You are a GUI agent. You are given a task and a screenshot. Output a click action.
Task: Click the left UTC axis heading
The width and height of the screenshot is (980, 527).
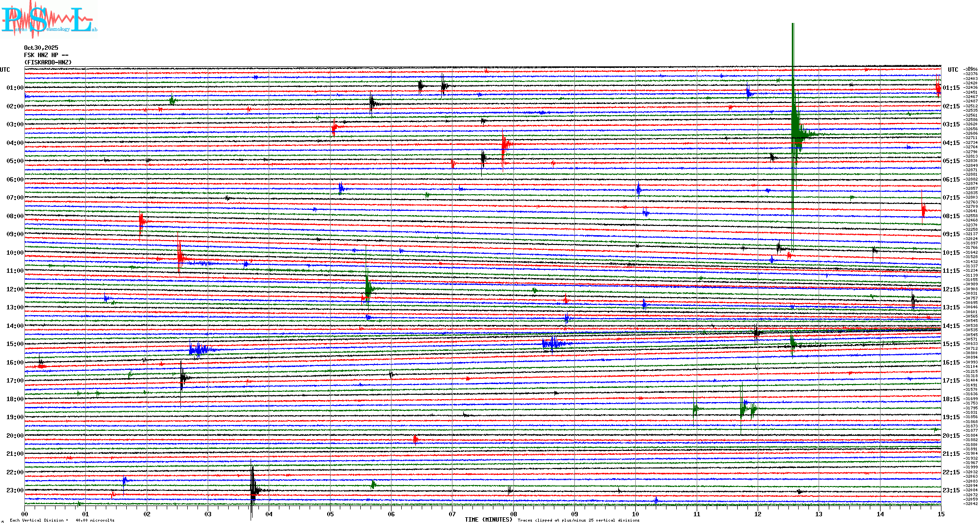pos(5,70)
